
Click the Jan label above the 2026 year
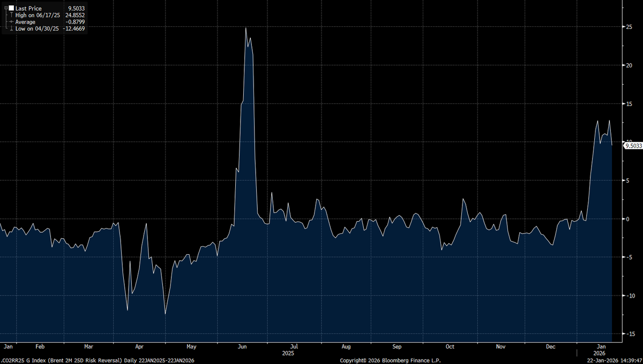pyautogui.click(x=600, y=347)
